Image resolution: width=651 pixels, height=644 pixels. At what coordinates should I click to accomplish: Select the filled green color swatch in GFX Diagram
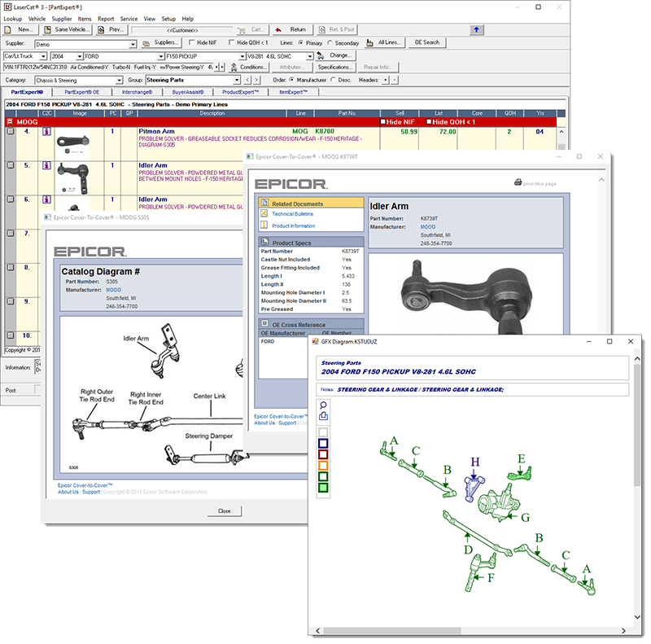click(x=323, y=488)
